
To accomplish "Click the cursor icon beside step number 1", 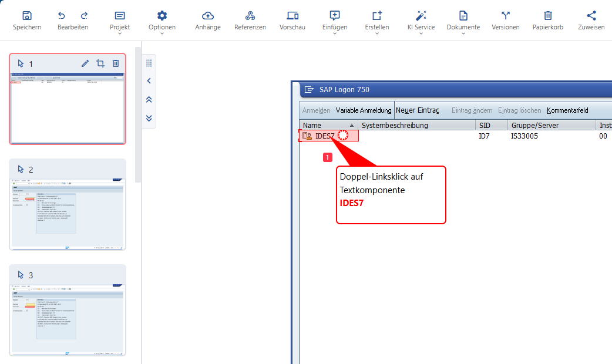I will click(21, 63).
